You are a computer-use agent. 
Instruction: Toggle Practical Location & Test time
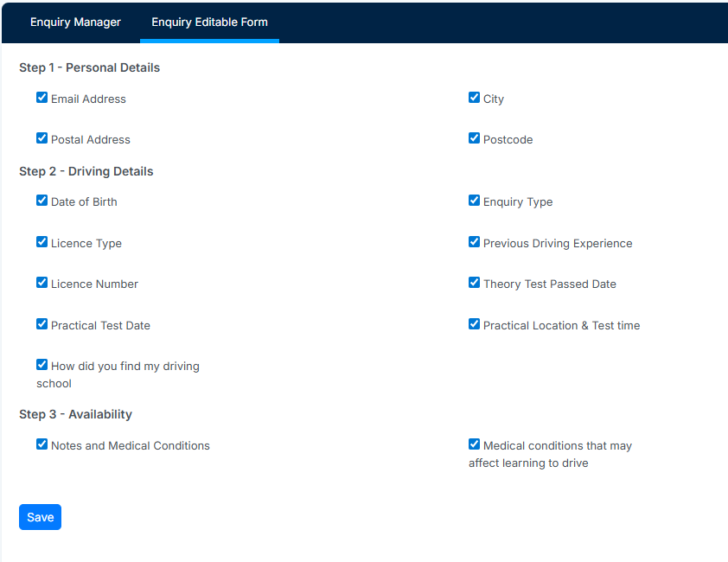click(x=474, y=323)
